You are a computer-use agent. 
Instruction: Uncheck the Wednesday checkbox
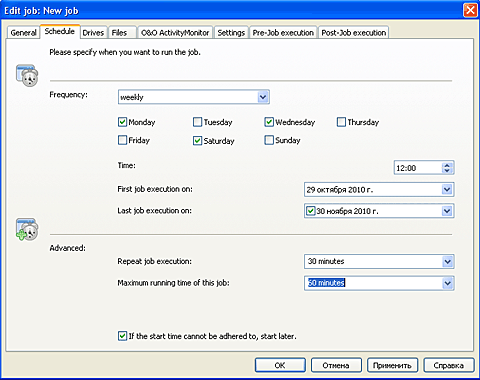pos(269,122)
